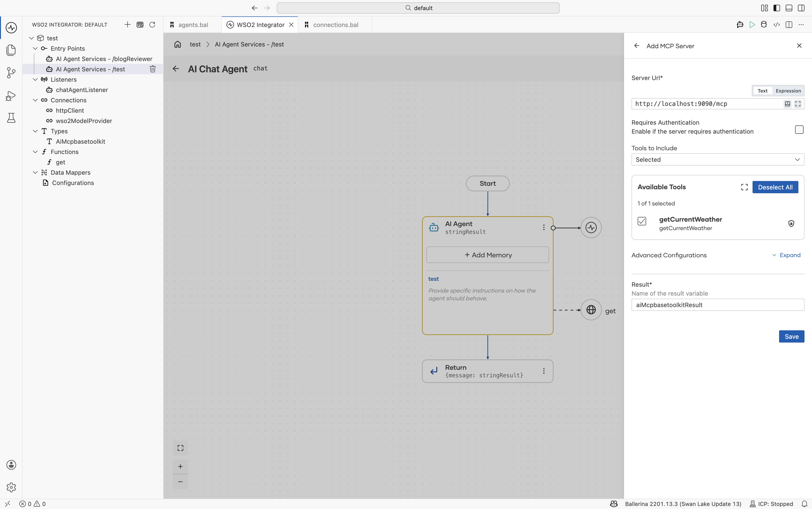This screenshot has height=509, width=812.
Task: Collapse Types section
Action: point(35,131)
